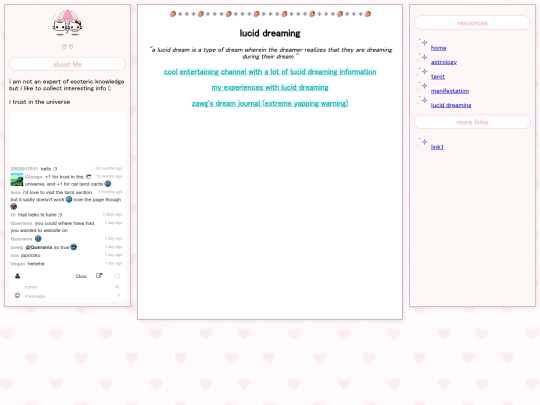Click the sparkle icon beside home
Image resolution: width=540 pixels, height=405 pixels.
[422, 44]
